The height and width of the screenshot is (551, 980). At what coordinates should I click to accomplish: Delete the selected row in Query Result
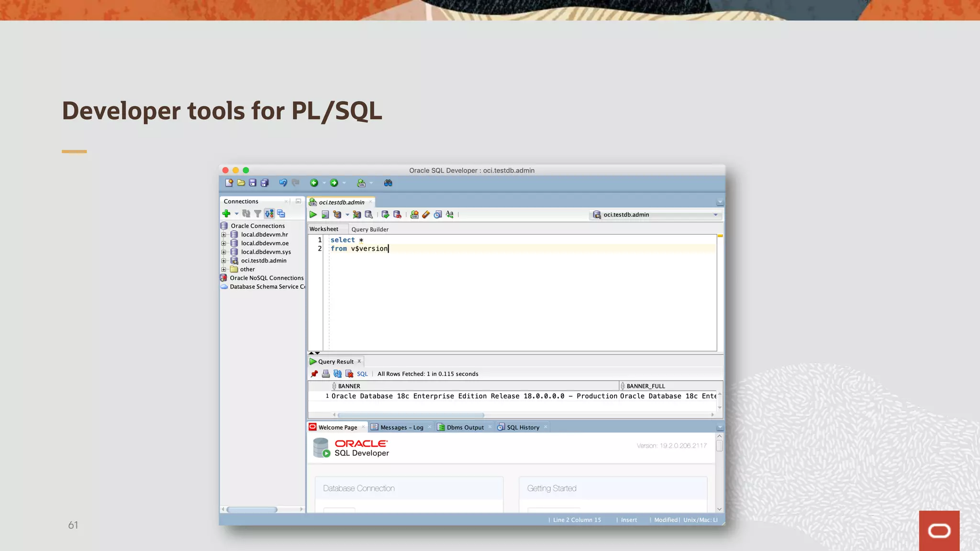pyautogui.click(x=349, y=374)
